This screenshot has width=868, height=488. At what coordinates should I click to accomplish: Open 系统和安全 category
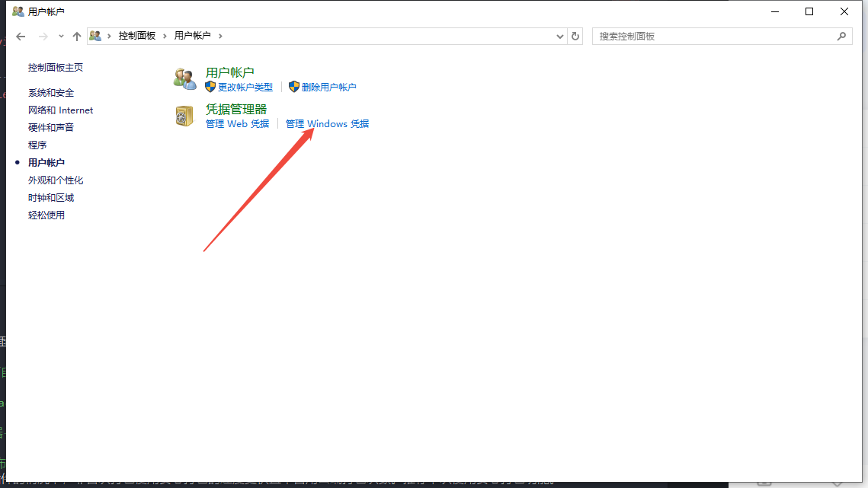(51, 93)
